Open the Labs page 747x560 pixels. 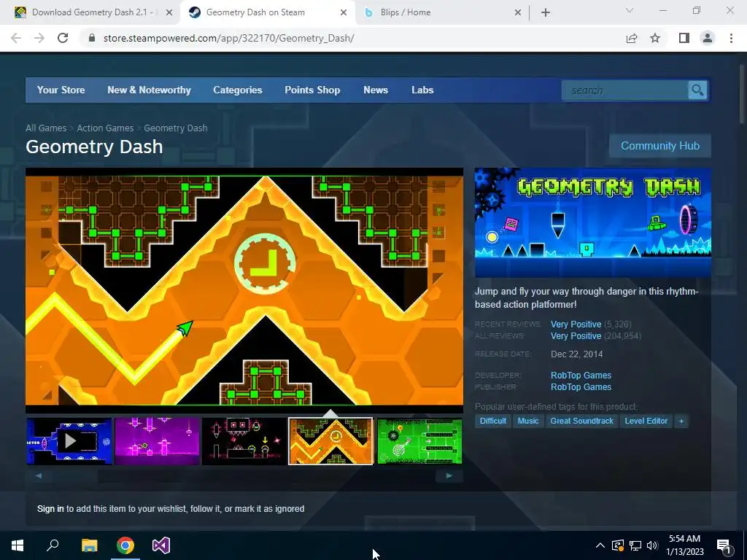pos(422,90)
